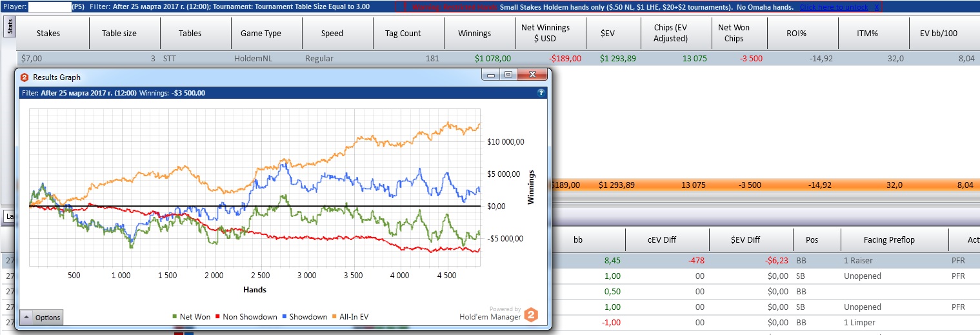
Task: Toggle the Net Won legend series
Action: (x=192, y=317)
